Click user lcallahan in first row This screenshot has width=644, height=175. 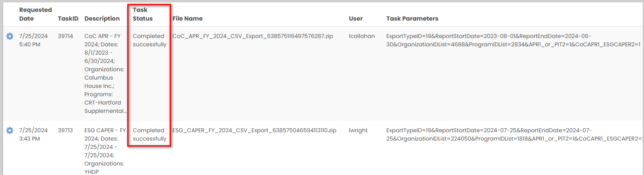coord(362,36)
